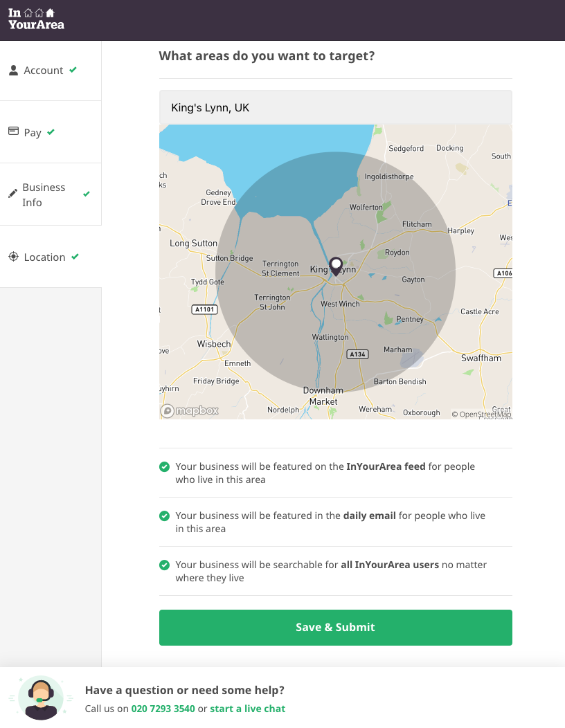Click Long Sutton label on the map
Viewport: 565px width, 728px height.
pyautogui.click(x=193, y=244)
